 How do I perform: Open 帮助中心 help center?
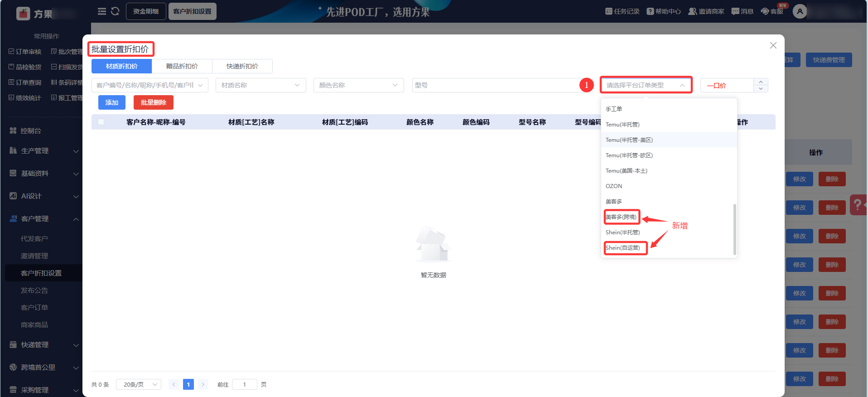point(664,11)
